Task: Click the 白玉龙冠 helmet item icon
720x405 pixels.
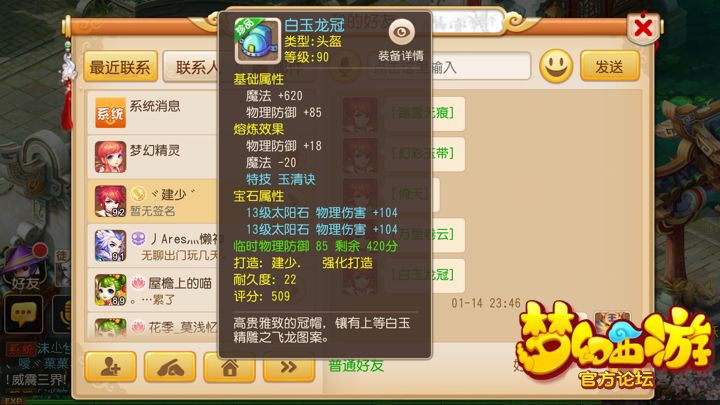Action: tap(257, 41)
